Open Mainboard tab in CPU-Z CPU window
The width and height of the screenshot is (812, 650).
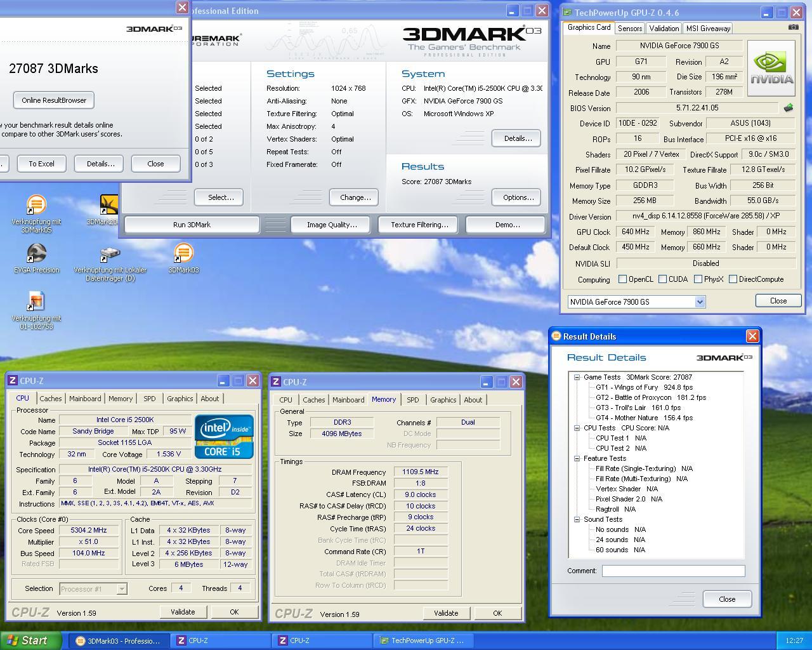(85, 399)
